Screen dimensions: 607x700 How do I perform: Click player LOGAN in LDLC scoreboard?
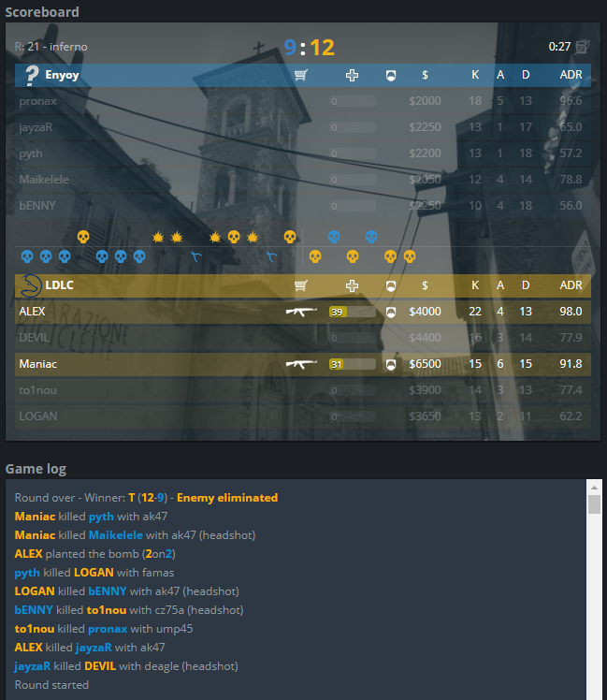(38, 416)
